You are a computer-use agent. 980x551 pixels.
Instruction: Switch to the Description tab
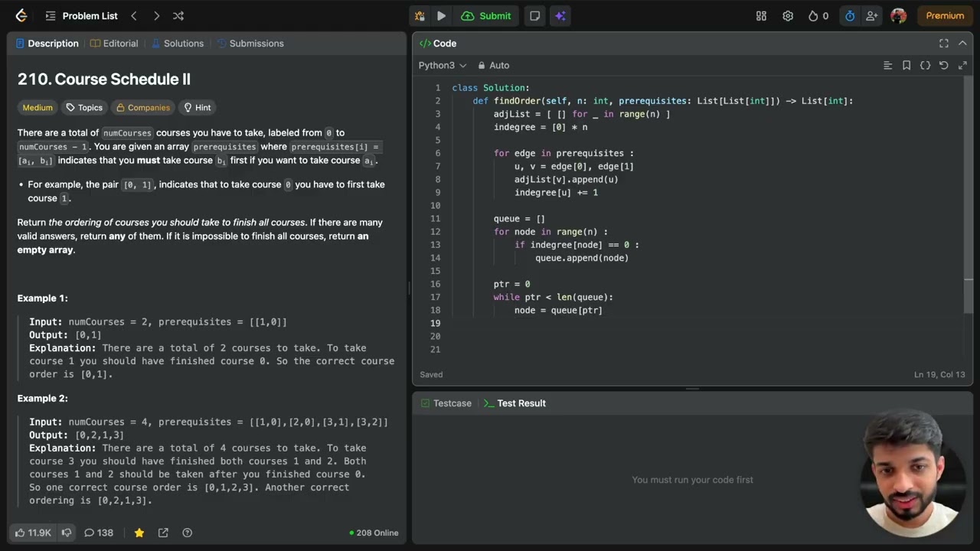click(47, 44)
